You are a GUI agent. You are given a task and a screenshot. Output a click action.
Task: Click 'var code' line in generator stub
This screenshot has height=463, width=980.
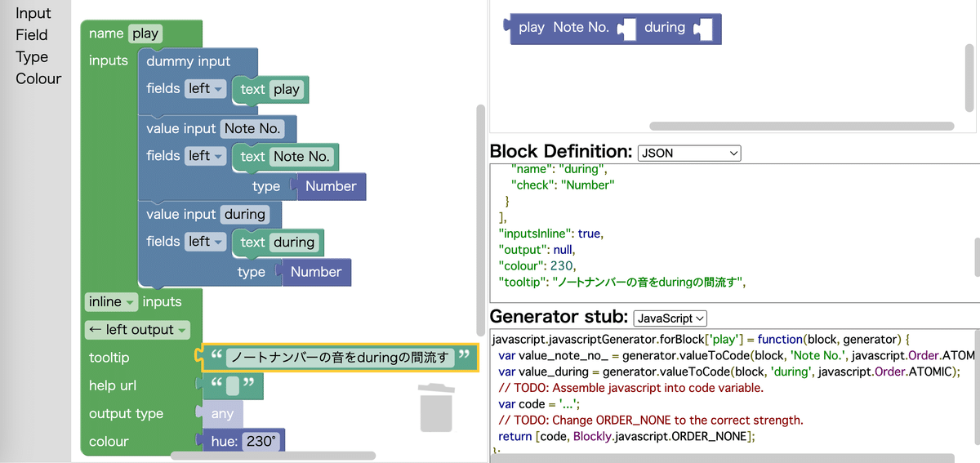[538, 404]
